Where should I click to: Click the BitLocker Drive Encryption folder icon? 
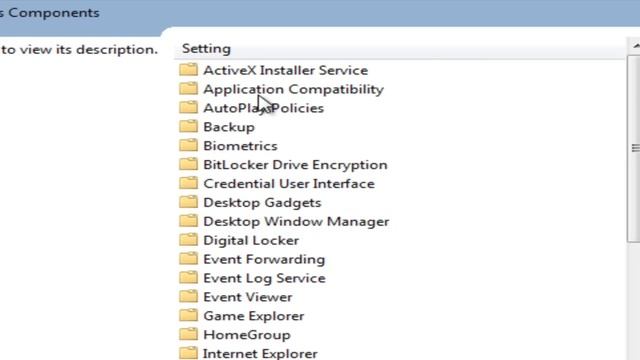pos(188,164)
